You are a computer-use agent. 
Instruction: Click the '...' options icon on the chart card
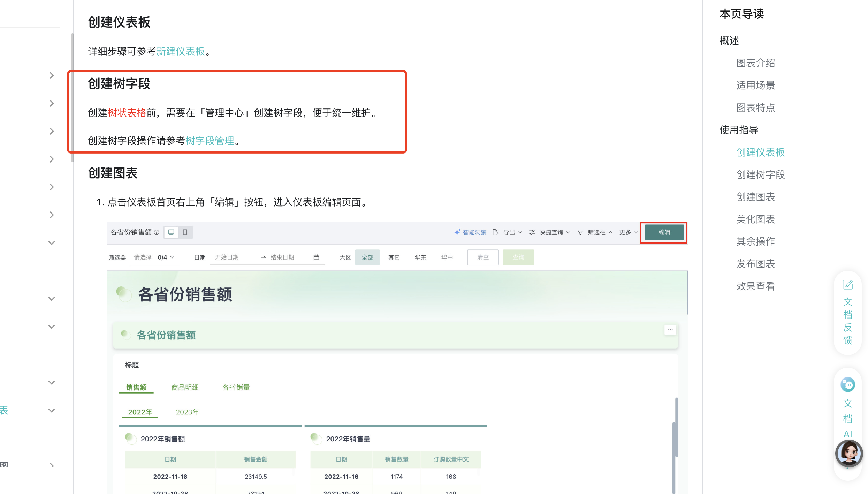pos(670,329)
